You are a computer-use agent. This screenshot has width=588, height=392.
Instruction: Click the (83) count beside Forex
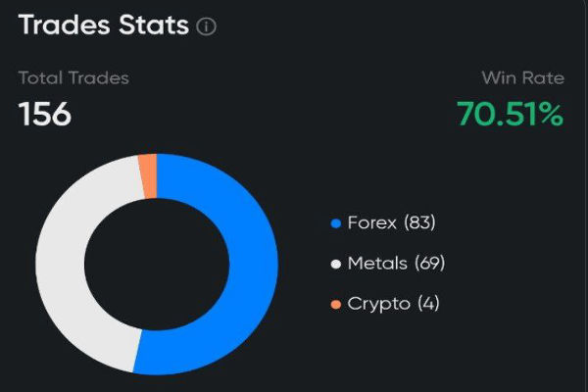click(418, 222)
